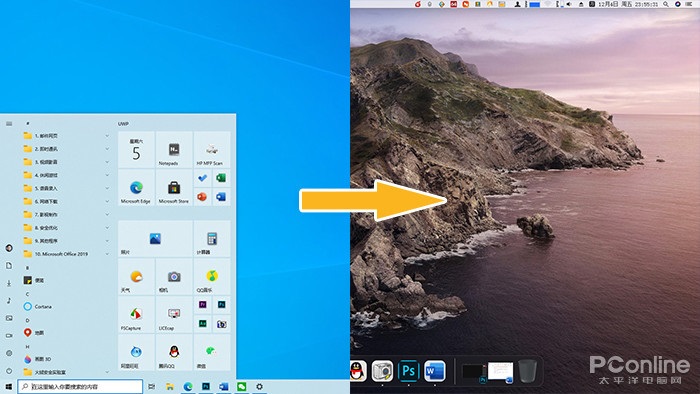Open Edge on Windows taskbar
The width and height of the screenshot is (700, 394).
(188, 386)
